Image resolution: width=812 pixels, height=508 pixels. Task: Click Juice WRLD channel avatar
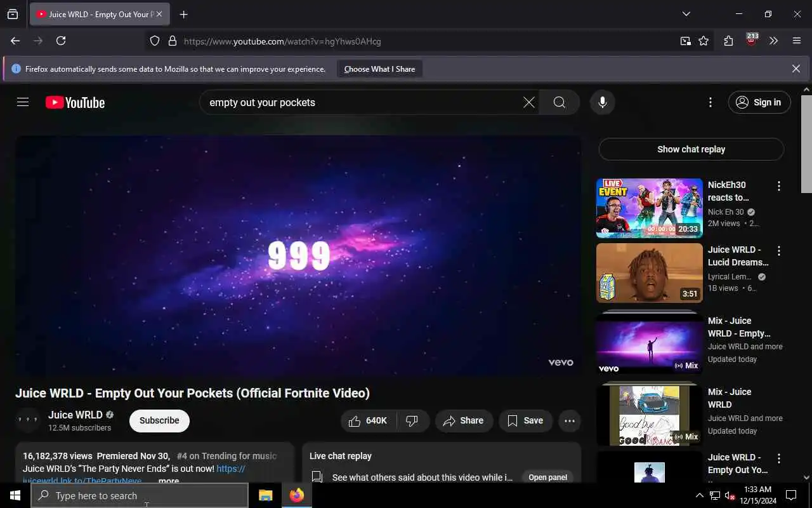tap(27, 420)
